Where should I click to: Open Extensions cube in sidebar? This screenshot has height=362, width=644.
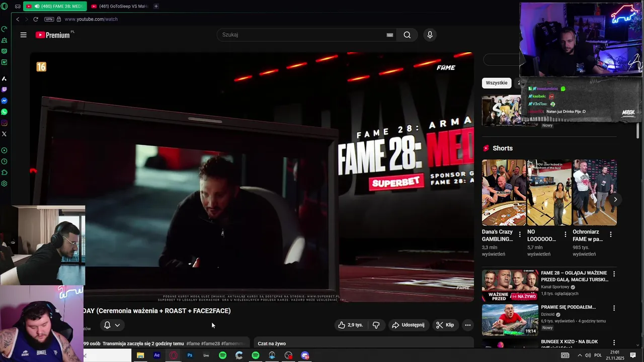click(5, 172)
